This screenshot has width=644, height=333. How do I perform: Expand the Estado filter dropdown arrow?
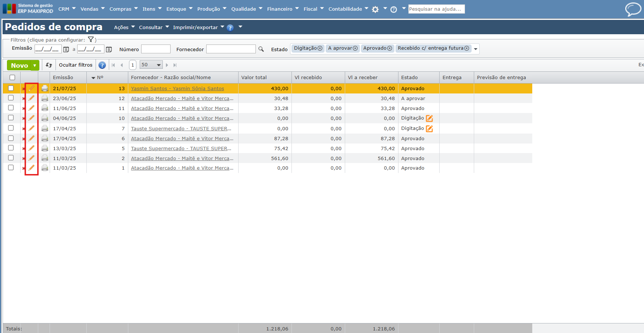(476, 49)
